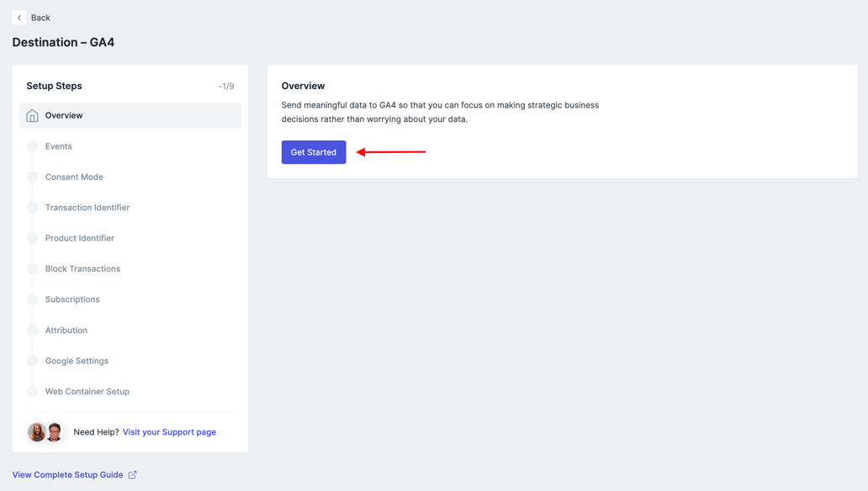
Task: Open the Transaction Identifier step
Action: [x=87, y=208]
